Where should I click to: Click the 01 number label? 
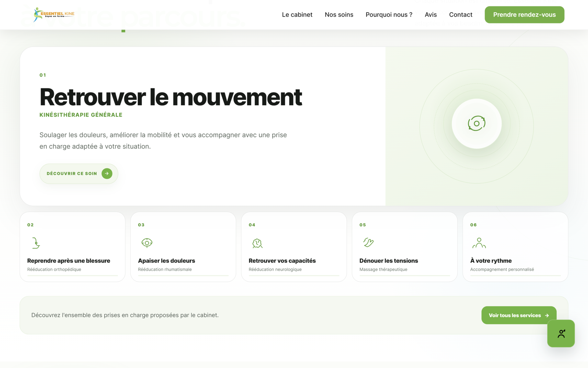[x=43, y=75]
